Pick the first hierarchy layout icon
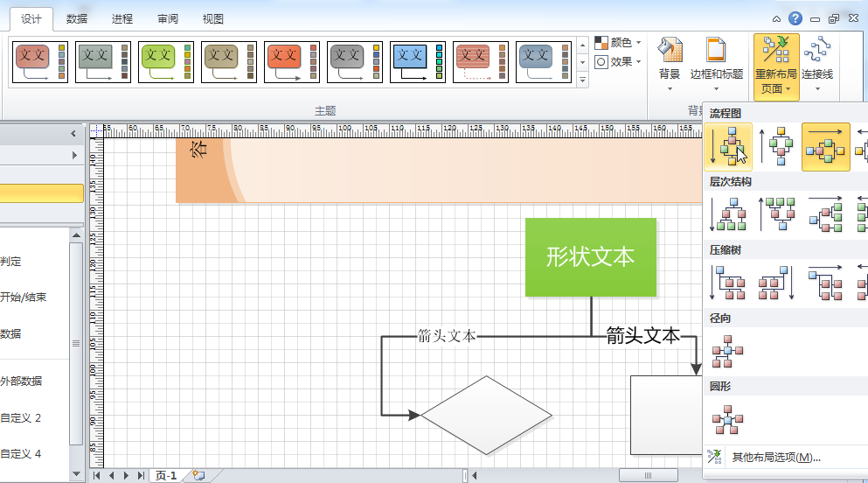The height and width of the screenshot is (483, 868). (x=728, y=214)
